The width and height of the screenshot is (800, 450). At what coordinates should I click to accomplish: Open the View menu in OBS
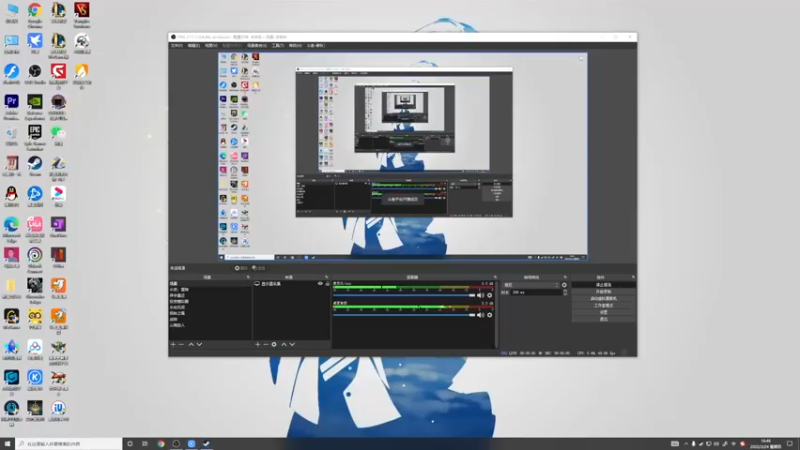point(211,45)
